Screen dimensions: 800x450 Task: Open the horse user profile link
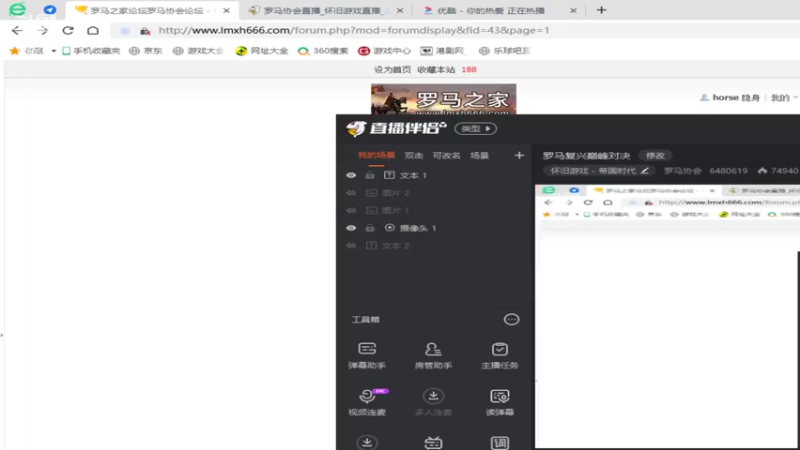[724, 97]
